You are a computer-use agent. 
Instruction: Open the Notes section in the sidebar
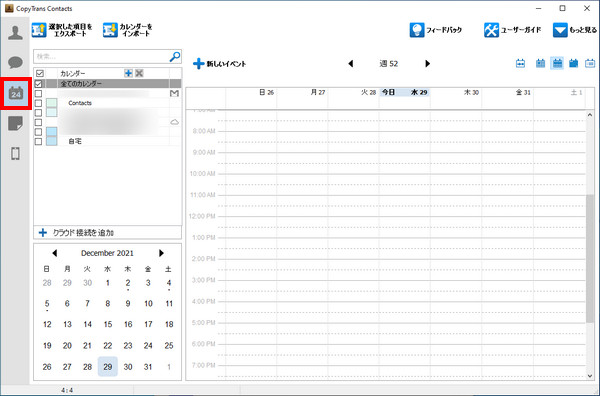pos(15,124)
